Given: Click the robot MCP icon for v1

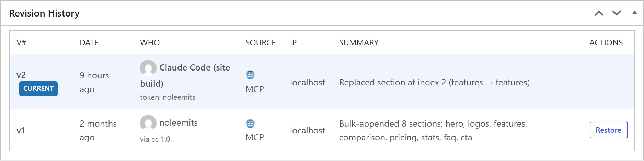Looking at the screenshot, I should tap(250, 123).
